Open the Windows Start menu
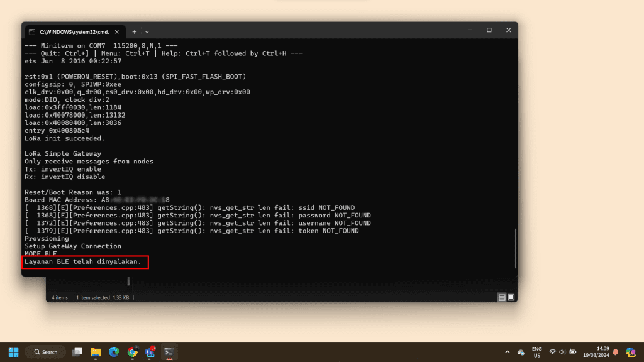644x362 pixels. (x=13, y=352)
